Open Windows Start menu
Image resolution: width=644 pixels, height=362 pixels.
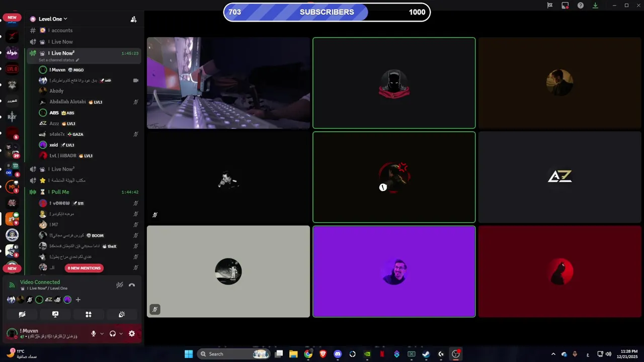pos(189,354)
